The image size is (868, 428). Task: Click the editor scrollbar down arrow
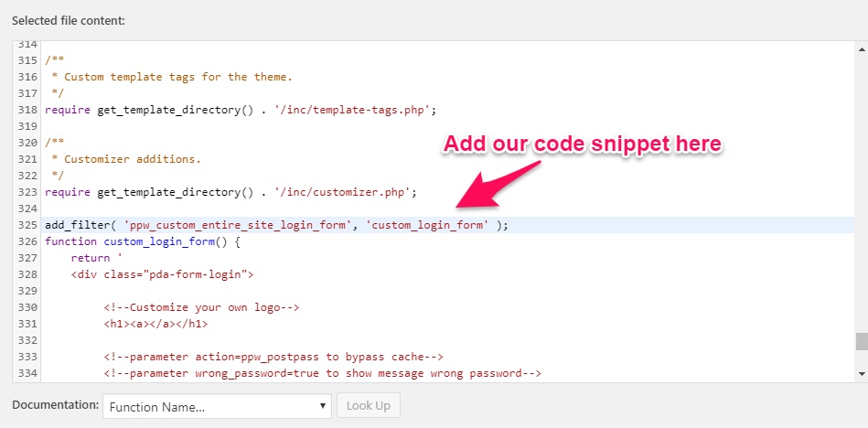tap(862, 375)
